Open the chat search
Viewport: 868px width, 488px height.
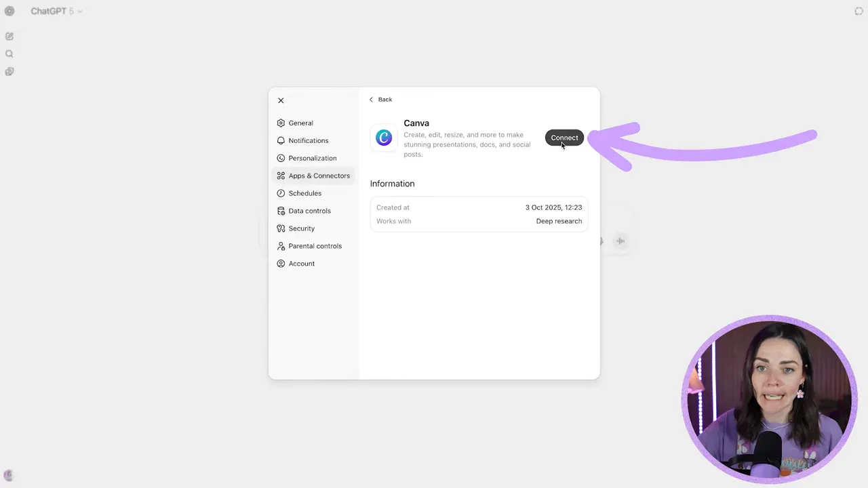pos(9,54)
